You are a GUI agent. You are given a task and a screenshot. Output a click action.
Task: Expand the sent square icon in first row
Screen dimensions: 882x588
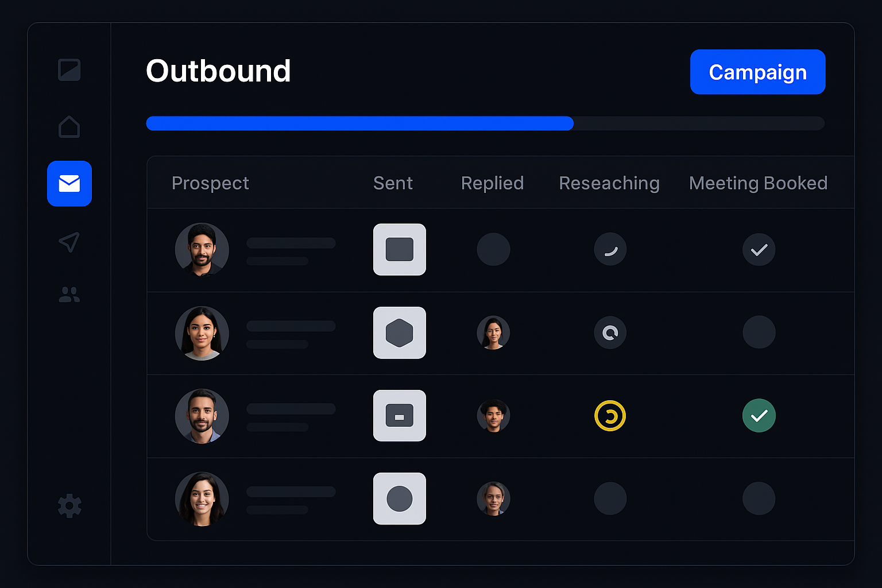pyautogui.click(x=399, y=249)
